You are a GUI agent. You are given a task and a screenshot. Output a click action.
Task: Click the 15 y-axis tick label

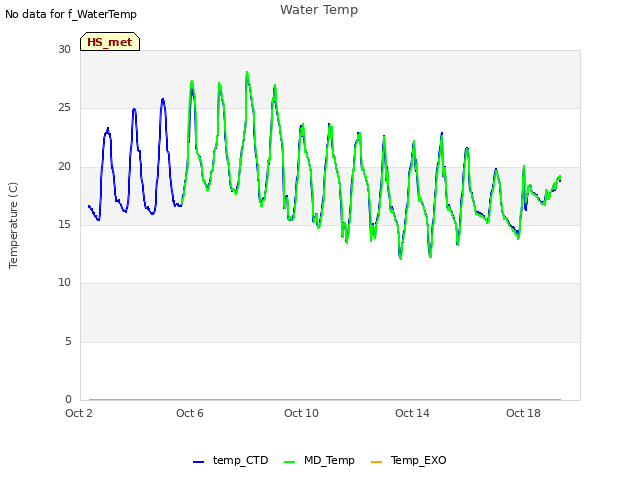(x=64, y=224)
